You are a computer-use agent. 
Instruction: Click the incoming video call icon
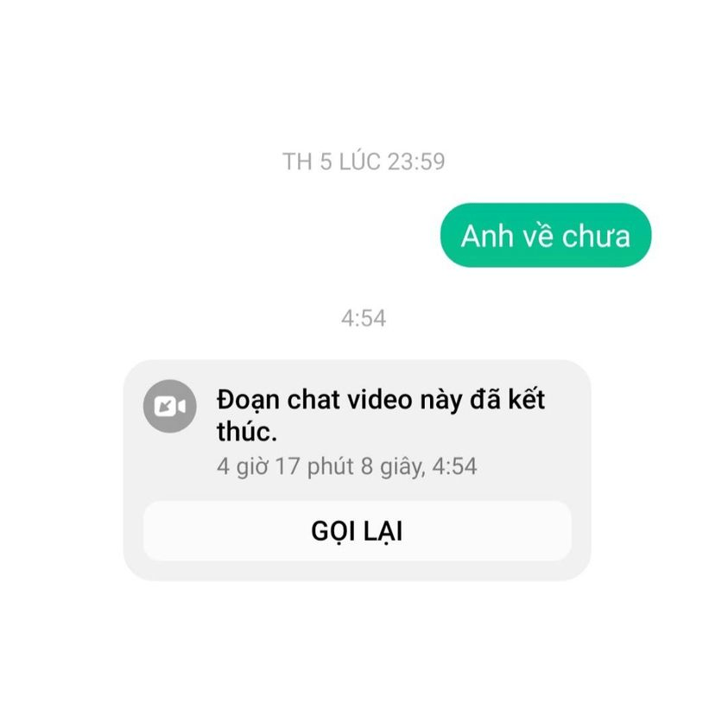[x=169, y=407]
